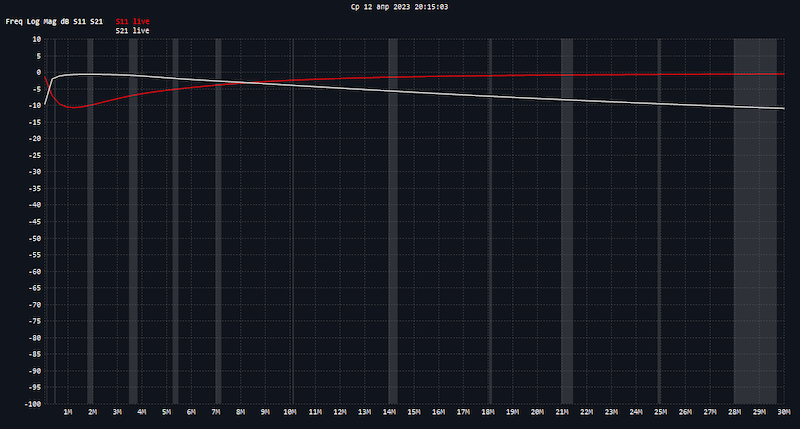
Task: Click the 30M frequency axis label
Action: point(783,412)
